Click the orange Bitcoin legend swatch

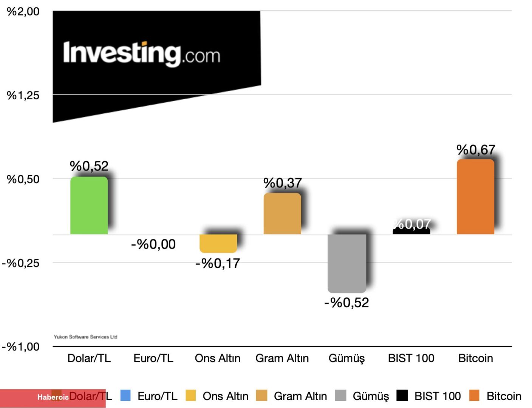474,396
